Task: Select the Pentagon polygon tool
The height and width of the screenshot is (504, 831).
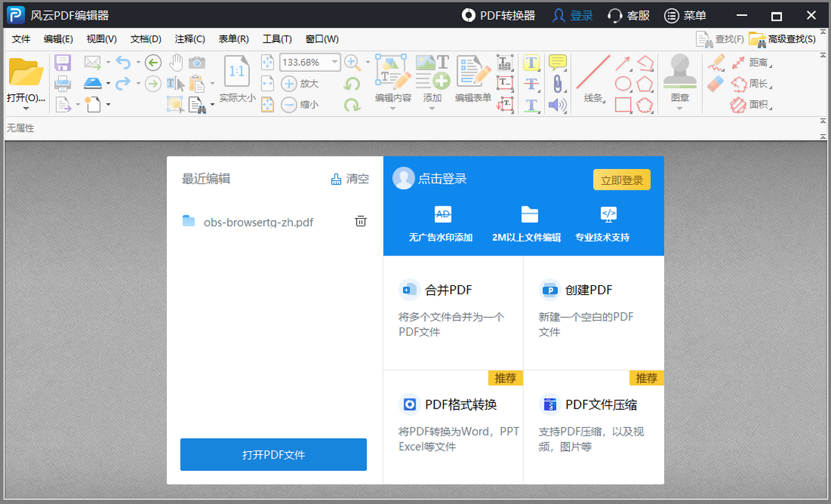Action: (645, 84)
